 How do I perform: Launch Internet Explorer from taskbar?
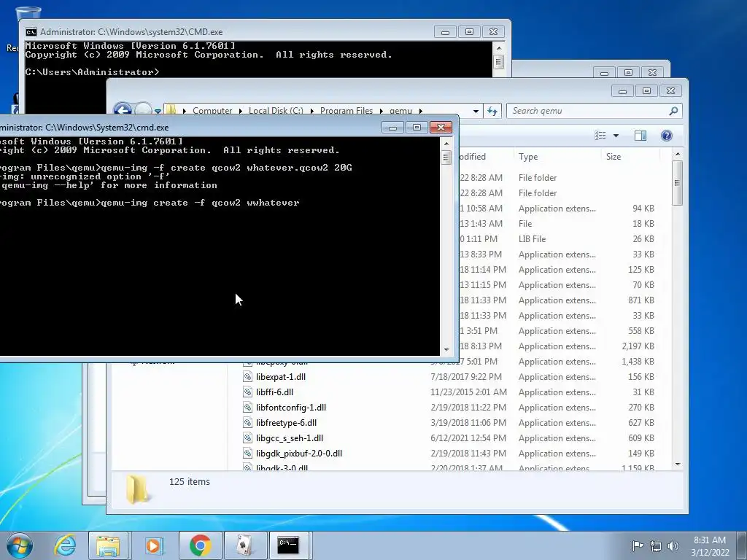pyautogui.click(x=65, y=545)
